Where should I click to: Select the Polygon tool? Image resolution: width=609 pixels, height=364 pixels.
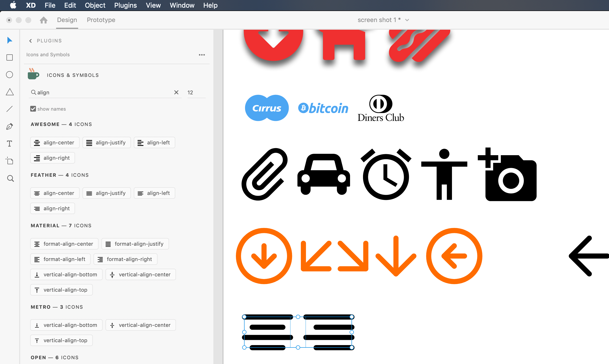click(x=9, y=92)
